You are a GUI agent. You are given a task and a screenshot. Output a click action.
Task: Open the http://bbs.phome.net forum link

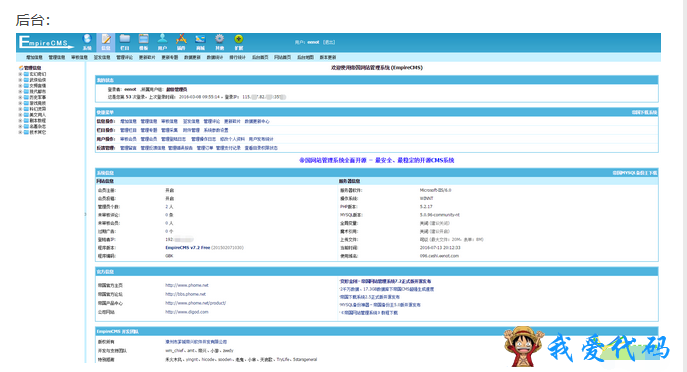click(x=185, y=294)
